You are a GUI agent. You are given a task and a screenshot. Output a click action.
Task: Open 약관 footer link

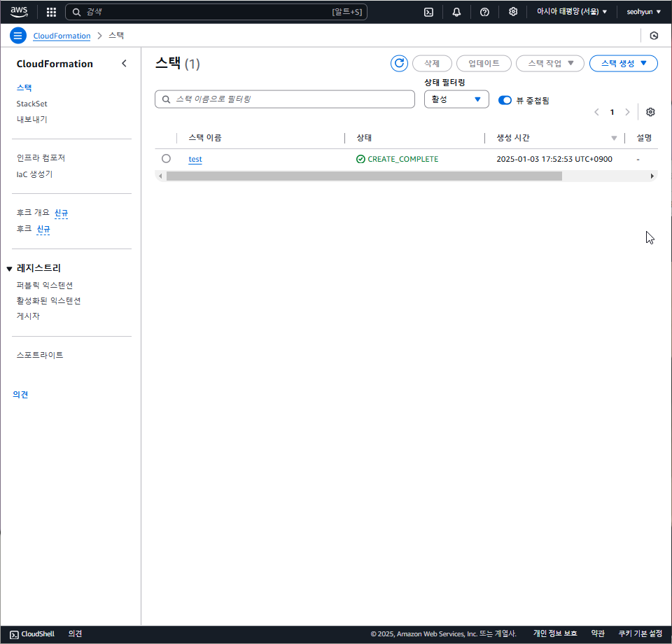[597, 633]
